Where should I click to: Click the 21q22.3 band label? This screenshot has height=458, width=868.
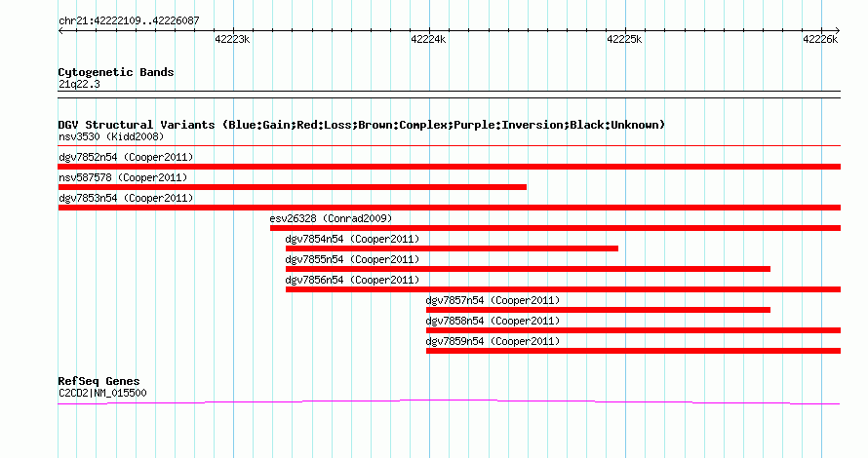(x=79, y=84)
